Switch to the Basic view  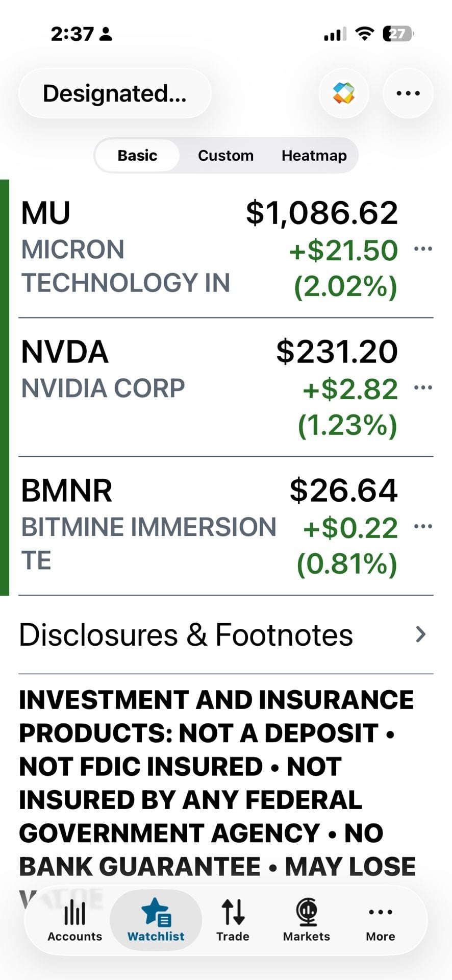coord(137,156)
